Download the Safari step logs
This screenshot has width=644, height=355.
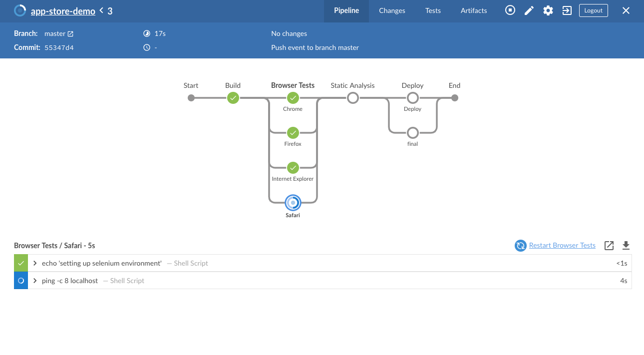tap(626, 245)
